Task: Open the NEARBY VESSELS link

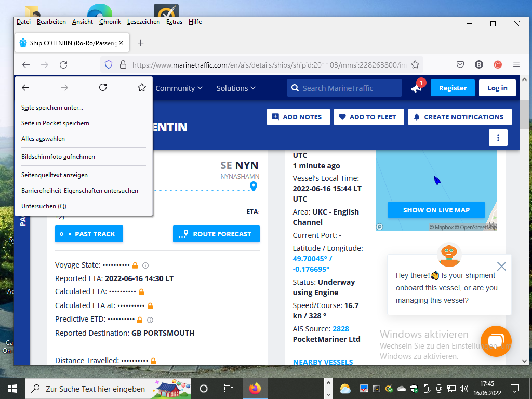Action: (x=323, y=362)
